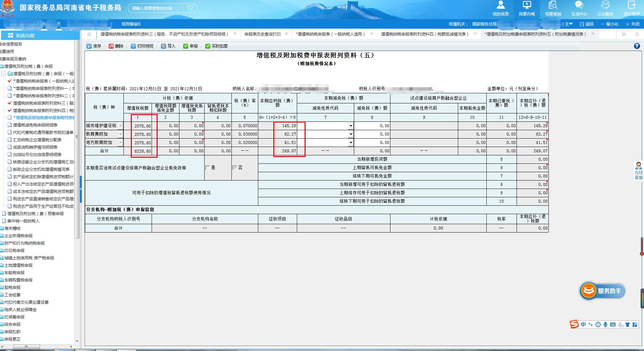
Task: Select the 公众服务 icon
Action: click(x=605, y=8)
